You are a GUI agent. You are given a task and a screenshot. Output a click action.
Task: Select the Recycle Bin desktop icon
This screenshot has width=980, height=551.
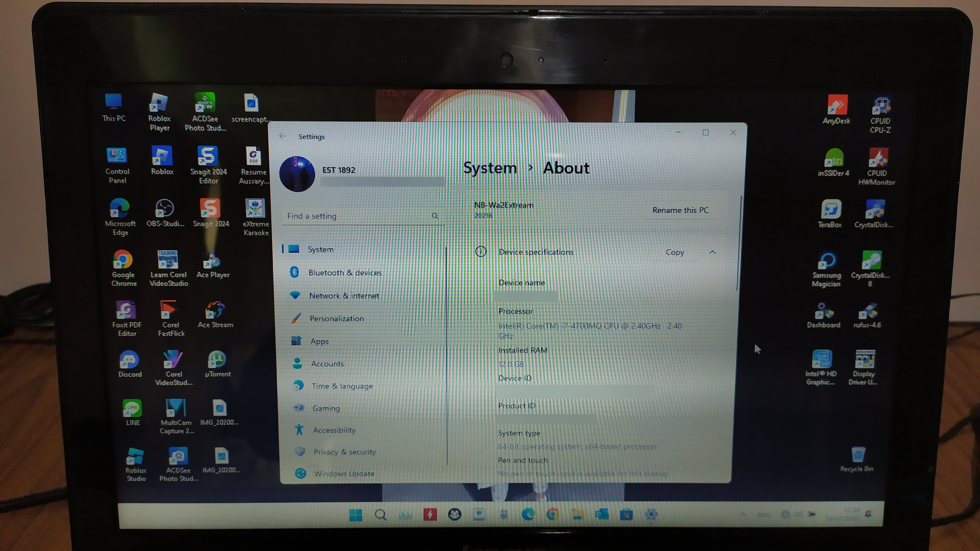tap(857, 460)
